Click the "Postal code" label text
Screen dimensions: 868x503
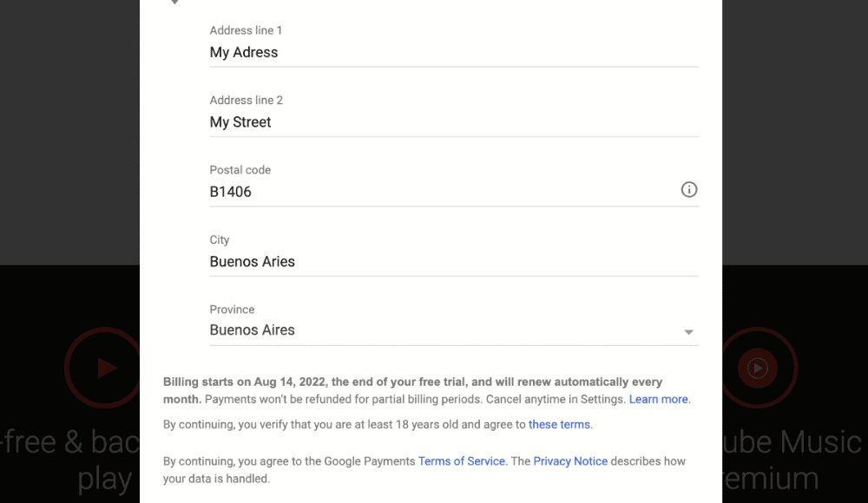coord(239,170)
